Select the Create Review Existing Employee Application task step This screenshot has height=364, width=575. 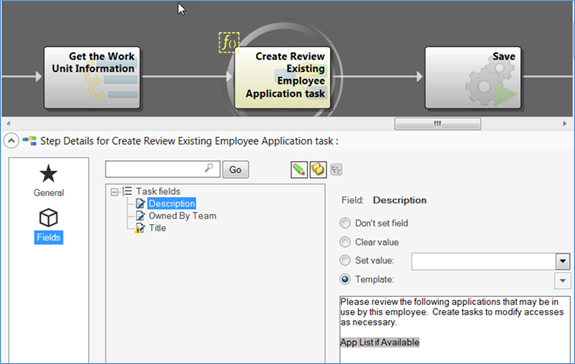click(x=282, y=77)
